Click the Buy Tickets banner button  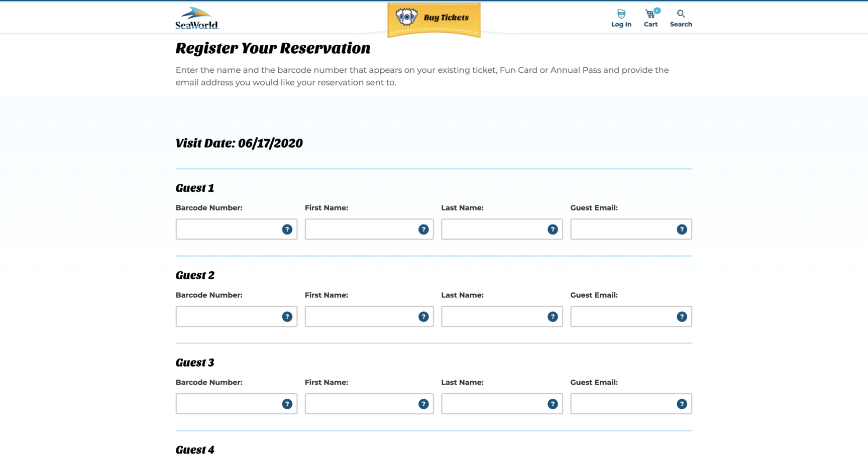coord(434,19)
